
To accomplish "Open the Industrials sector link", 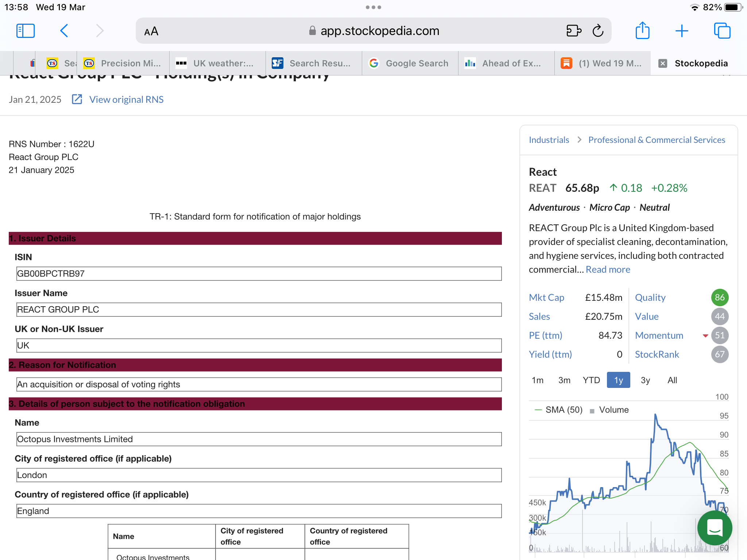I will point(549,140).
